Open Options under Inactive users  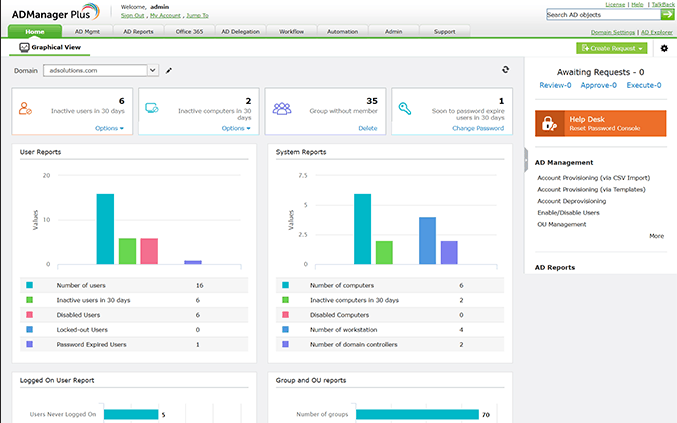point(109,128)
